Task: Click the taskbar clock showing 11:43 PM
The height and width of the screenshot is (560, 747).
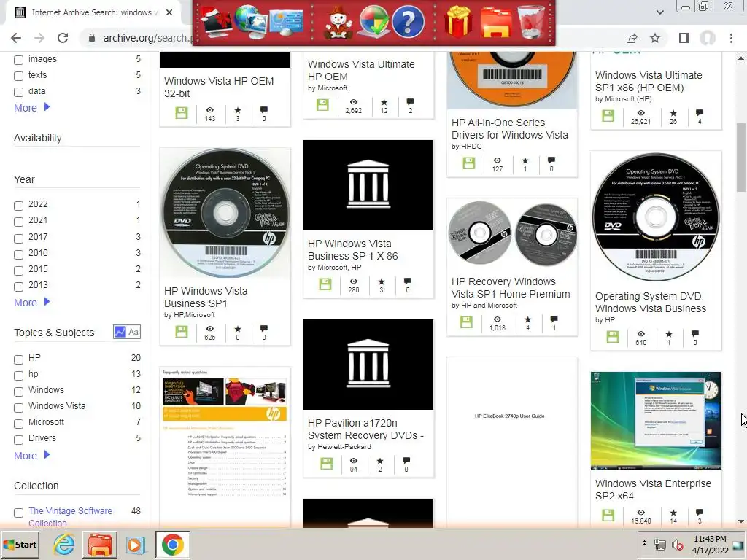Action: click(x=710, y=544)
